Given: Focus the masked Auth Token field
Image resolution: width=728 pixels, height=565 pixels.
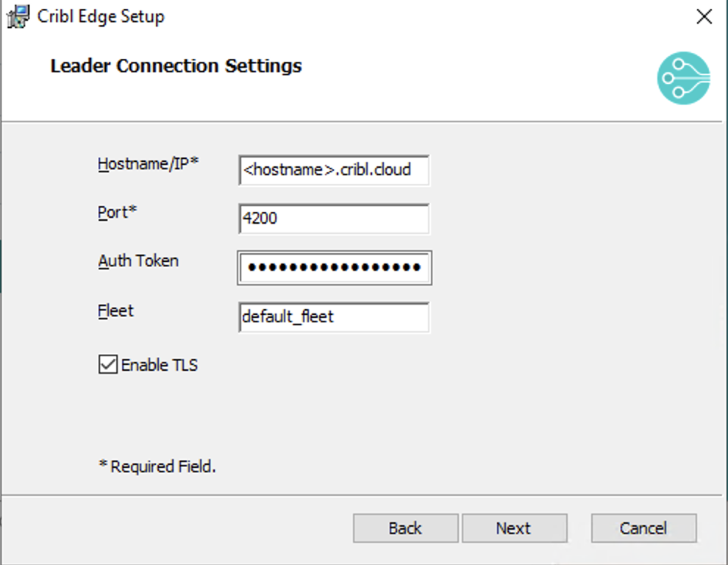Looking at the screenshot, I should point(335,268).
